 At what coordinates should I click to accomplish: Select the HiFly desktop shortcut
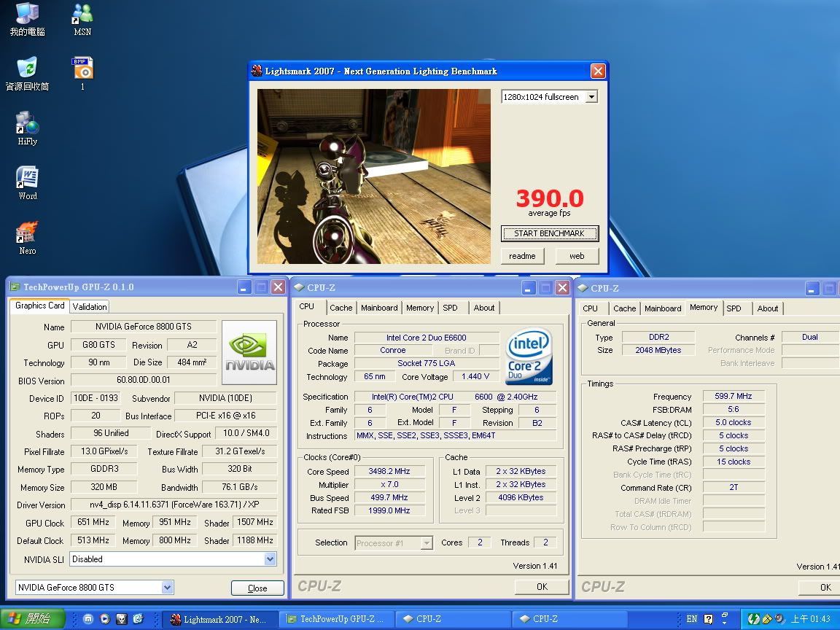pos(27,128)
